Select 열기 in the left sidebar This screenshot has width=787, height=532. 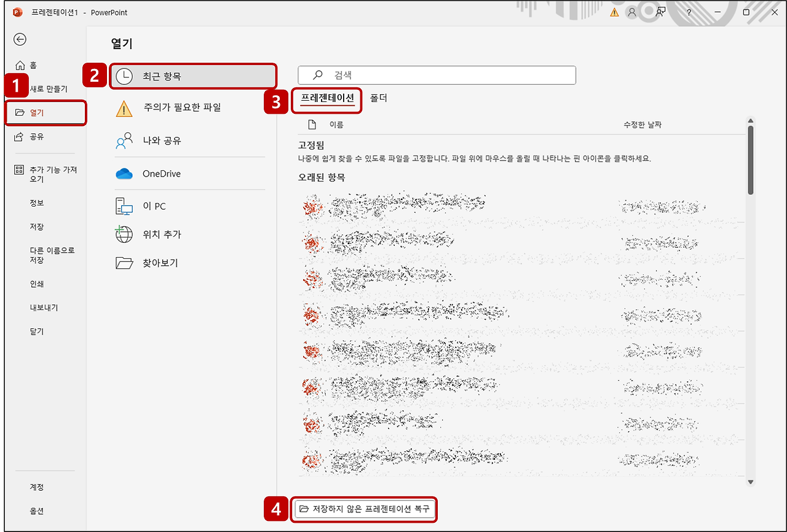point(46,113)
